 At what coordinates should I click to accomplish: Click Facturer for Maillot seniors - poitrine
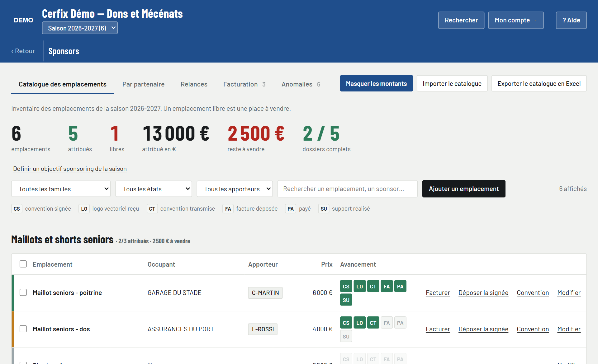438,293
